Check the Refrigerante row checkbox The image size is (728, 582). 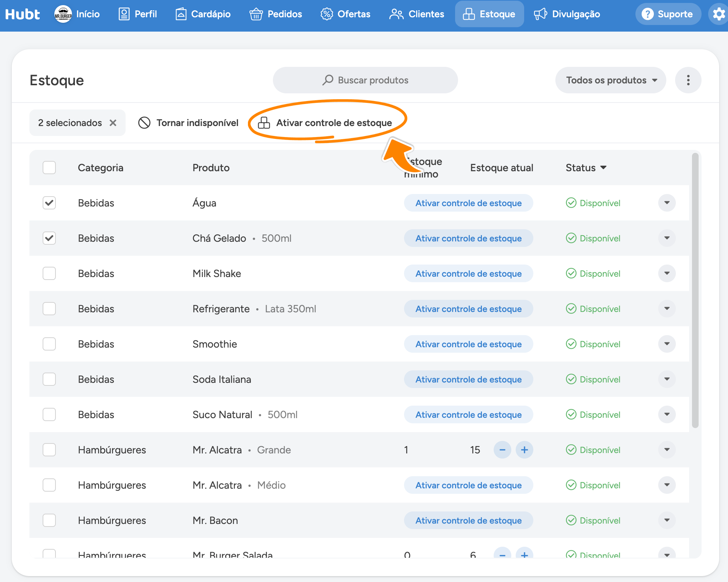49,309
